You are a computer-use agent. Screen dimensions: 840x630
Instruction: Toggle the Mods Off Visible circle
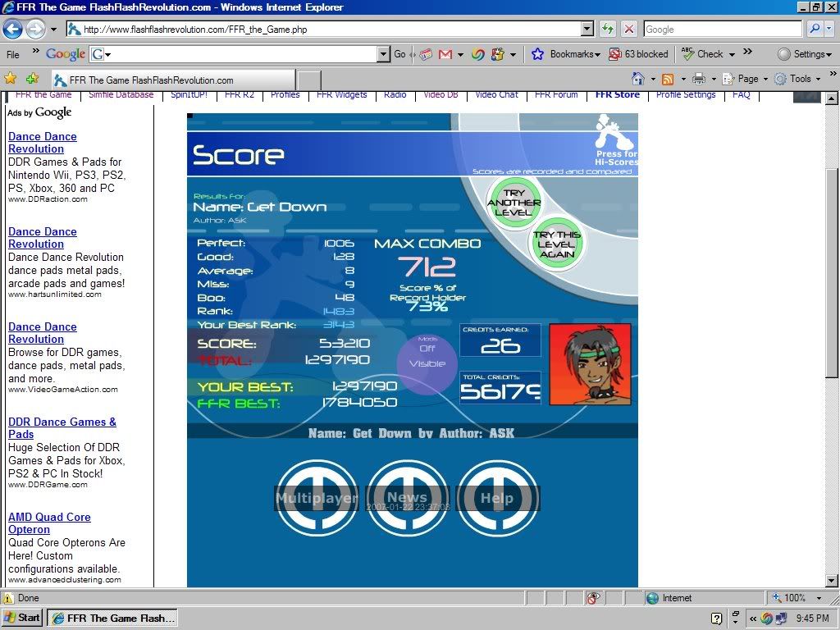pyautogui.click(x=427, y=358)
